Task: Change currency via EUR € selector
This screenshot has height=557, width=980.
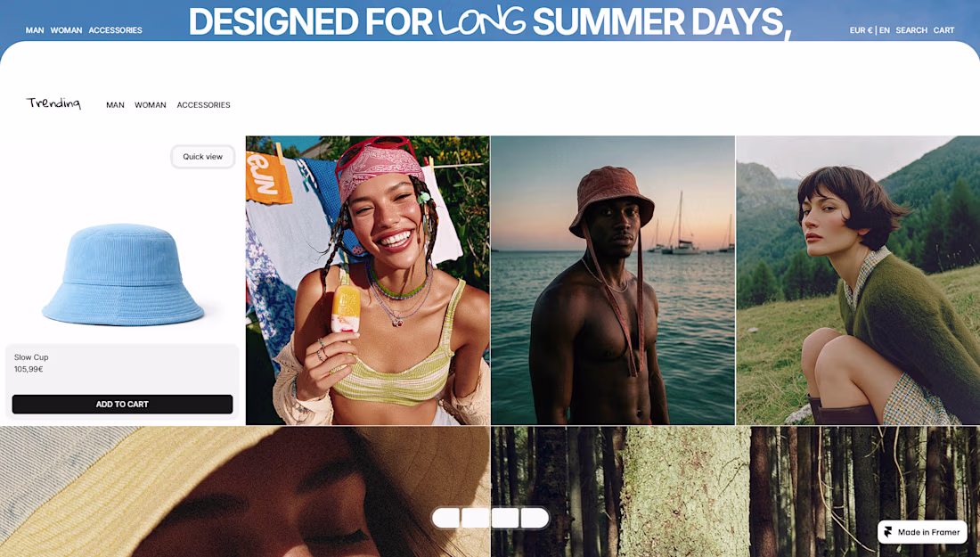Action: 862,30
